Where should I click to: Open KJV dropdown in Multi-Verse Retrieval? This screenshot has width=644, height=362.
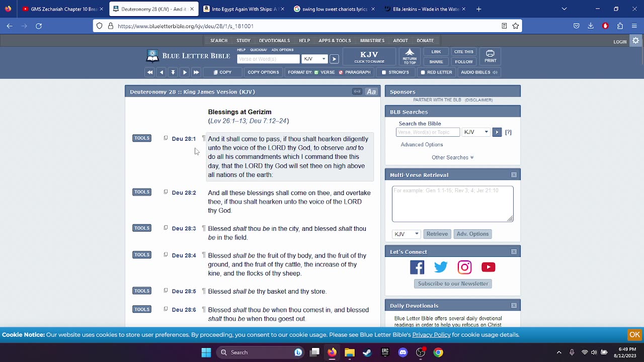(407, 234)
